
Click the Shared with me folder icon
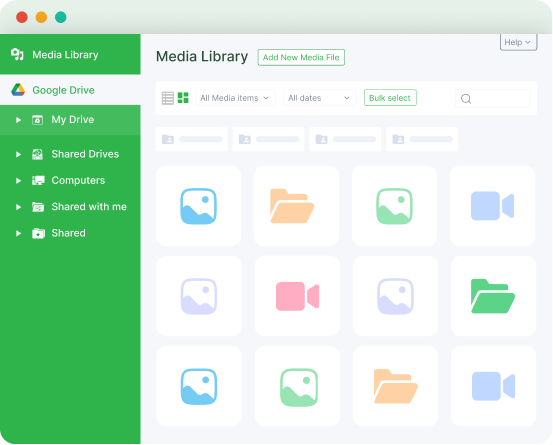(38, 207)
